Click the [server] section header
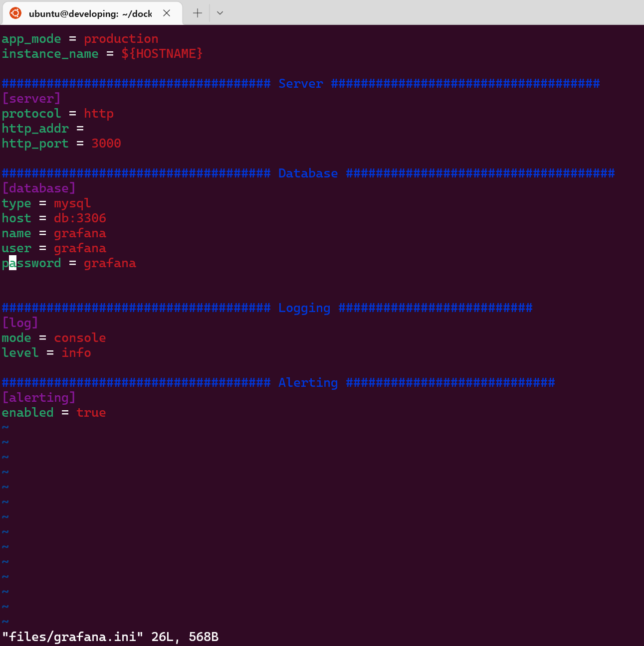Screen dimensions: 644x646 pos(31,99)
